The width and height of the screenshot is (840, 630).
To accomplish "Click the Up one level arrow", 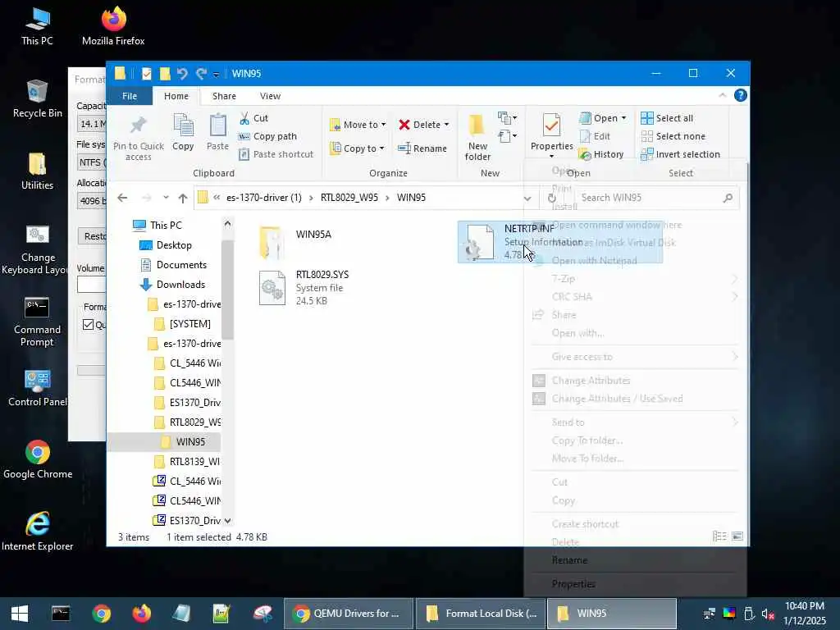I will [x=183, y=199].
